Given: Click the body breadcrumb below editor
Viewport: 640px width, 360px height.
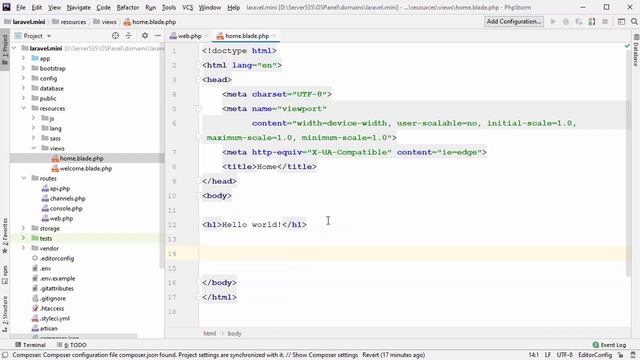Looking at the screenshot, I should pyautogui.click(x=234, y=333).
